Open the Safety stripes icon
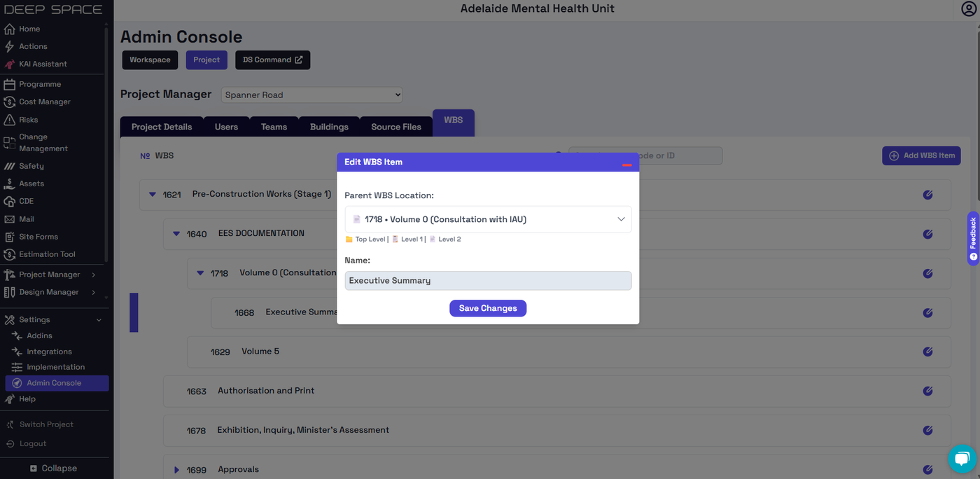 (10, 166)
